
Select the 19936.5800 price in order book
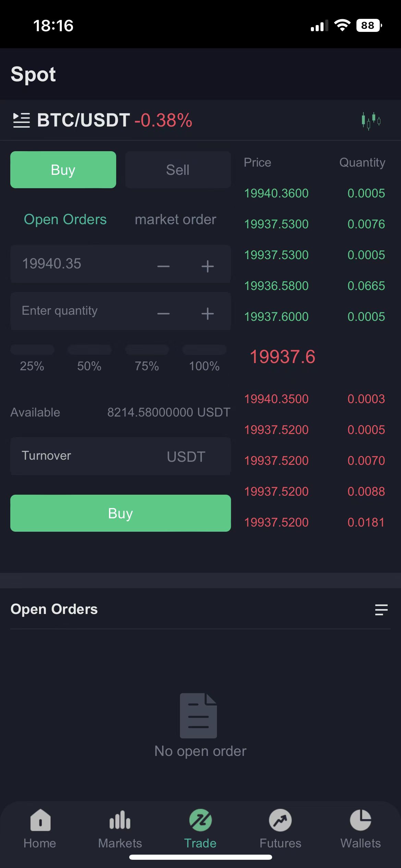[276, 286]
